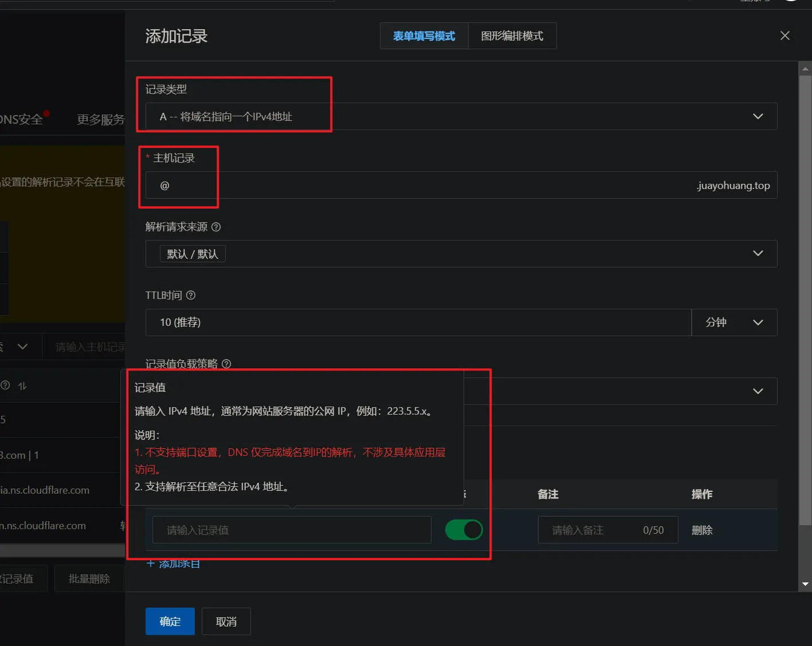Click help icon beside TTL时间 label

tap(191, 295)
